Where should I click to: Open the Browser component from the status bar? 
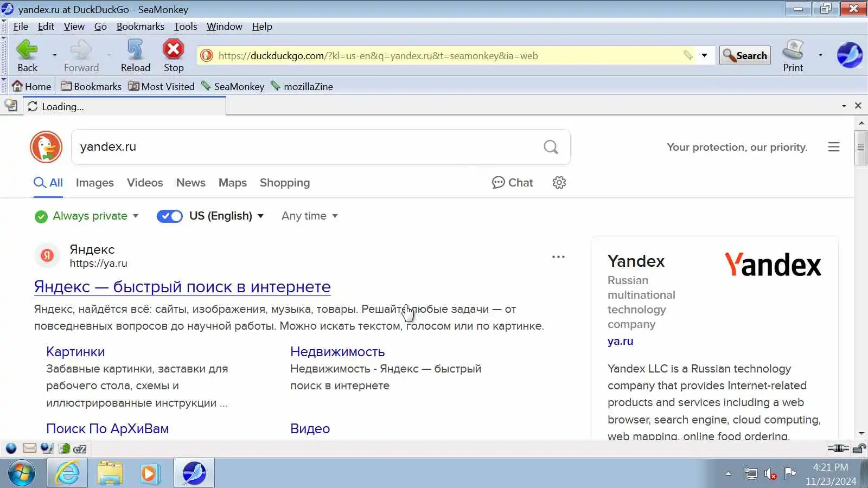(x=11, y=448)
